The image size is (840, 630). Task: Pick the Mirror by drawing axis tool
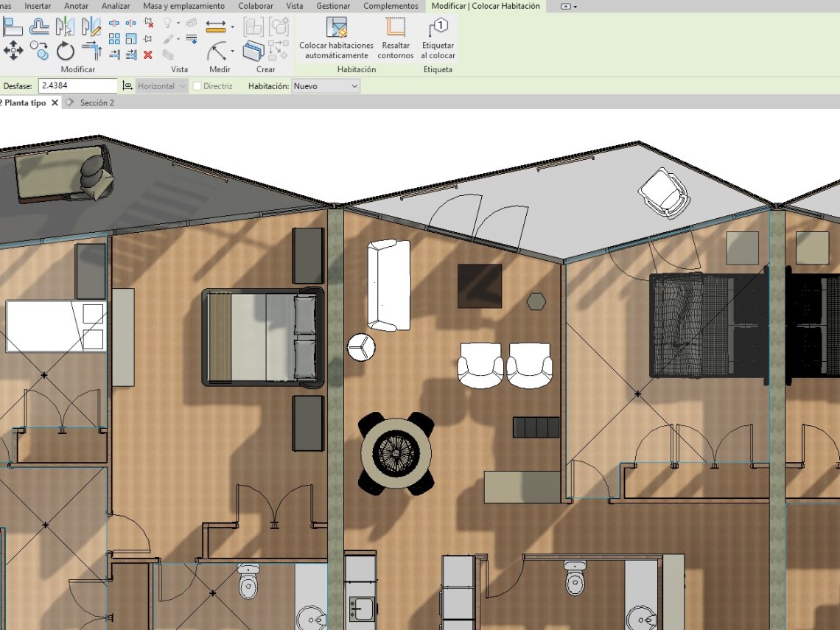click(91, 28)
